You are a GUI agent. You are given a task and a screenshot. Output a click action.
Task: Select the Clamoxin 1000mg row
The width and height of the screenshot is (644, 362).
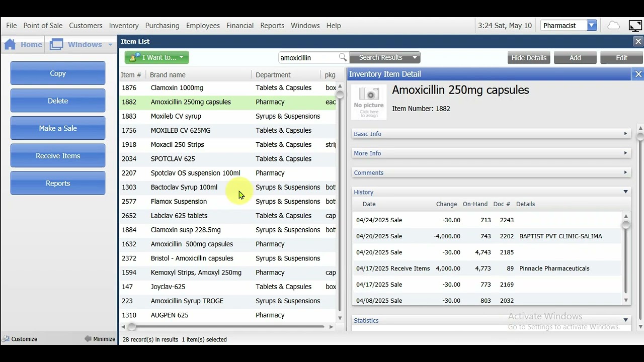[228, 87]
